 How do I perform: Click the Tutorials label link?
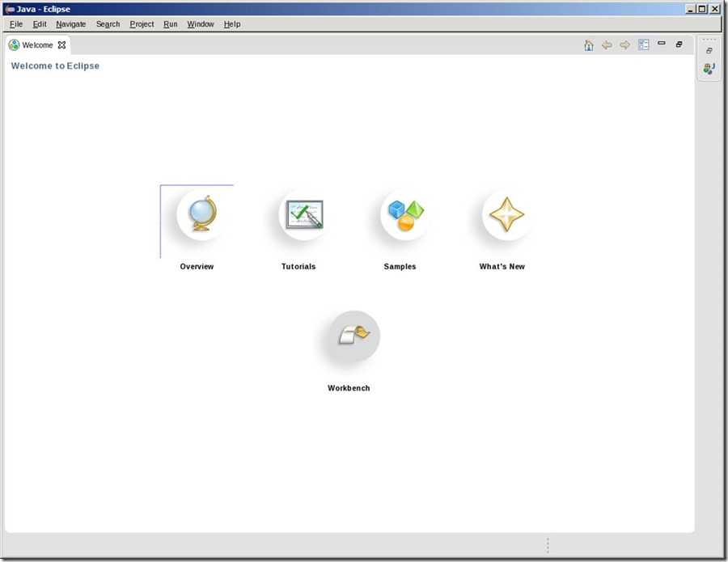298,266
